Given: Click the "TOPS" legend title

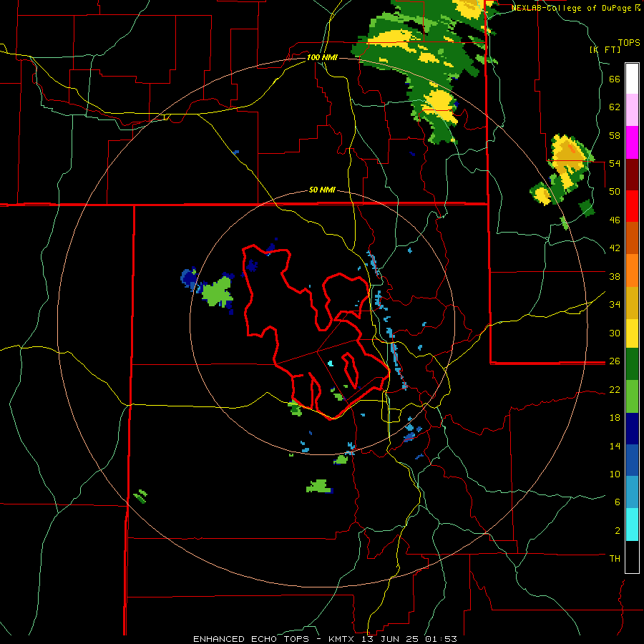Looking at the screenshot, I should point(629,42).
